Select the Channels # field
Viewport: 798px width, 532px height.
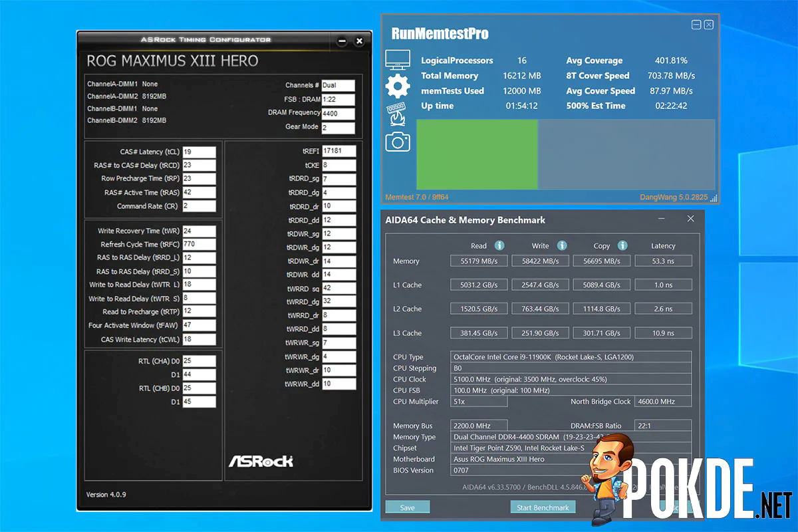point(338,86)
